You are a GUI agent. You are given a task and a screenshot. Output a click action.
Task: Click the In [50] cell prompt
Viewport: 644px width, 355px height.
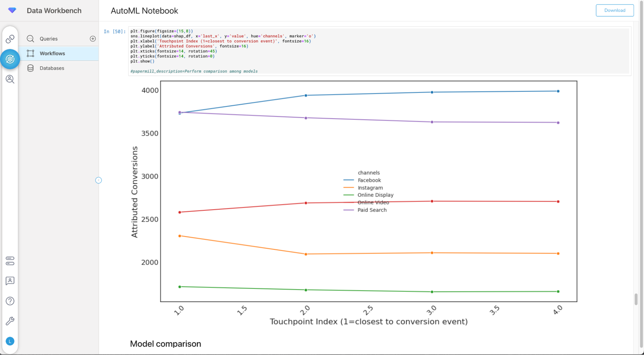click(114, 32)
